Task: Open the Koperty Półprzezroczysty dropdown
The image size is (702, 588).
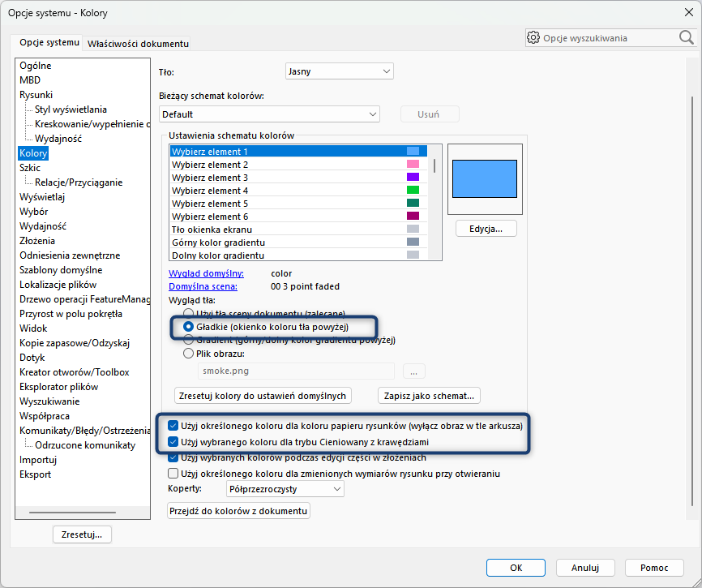Action: (284, 488)
